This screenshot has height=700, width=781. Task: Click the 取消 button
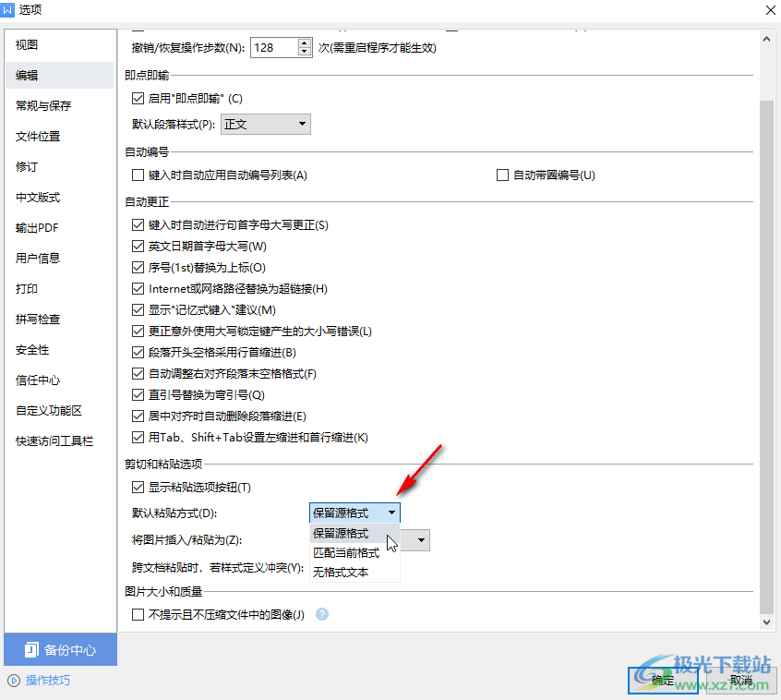[741, 680]
